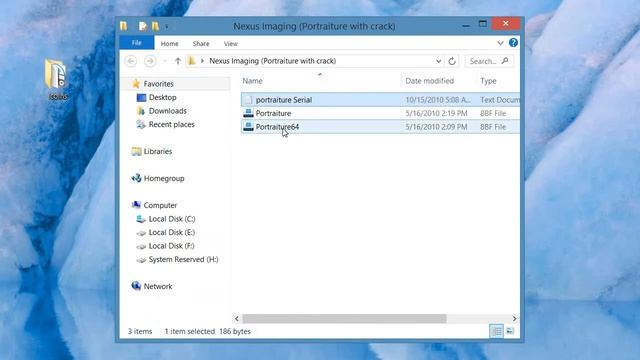This screenshot has height=360, width=640.
Task: Refresh the folder view
Action: pyautogui.click(x=452, y=61)
